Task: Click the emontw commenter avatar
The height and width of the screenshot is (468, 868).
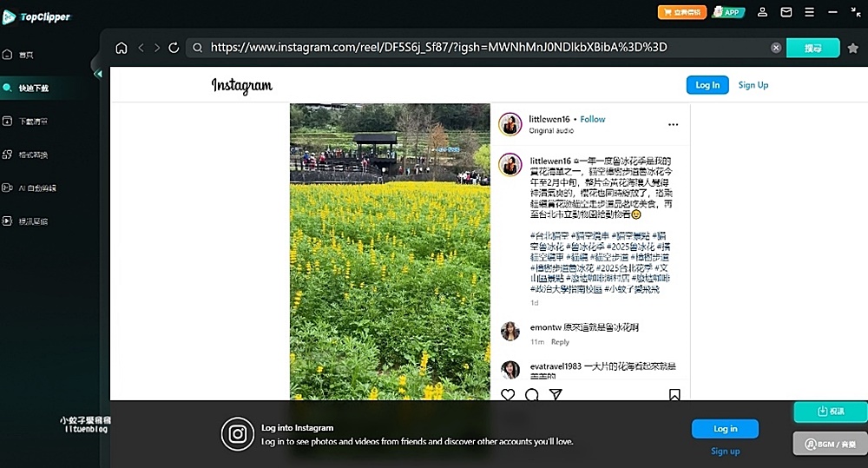Action: point(510,331)
